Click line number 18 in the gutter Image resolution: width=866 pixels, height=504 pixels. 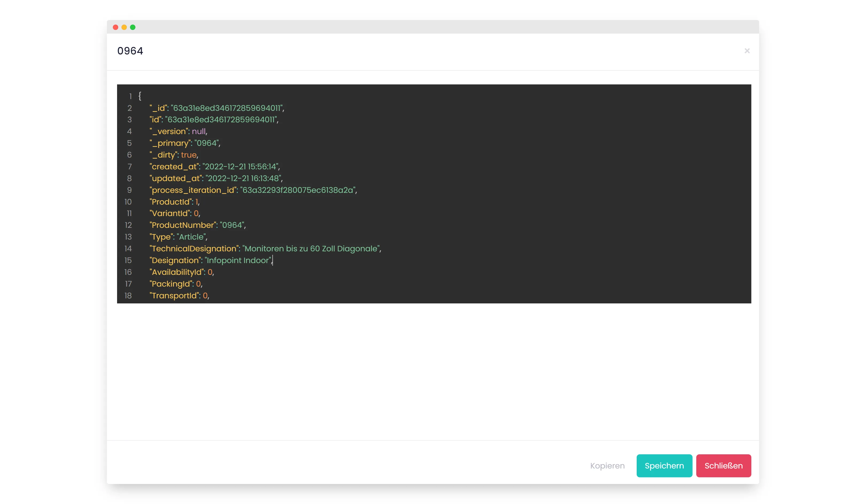click(x=128, y=296)
